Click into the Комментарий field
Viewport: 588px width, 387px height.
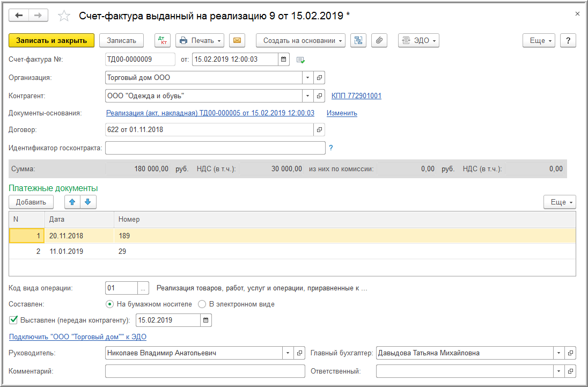tap(205, 371)
